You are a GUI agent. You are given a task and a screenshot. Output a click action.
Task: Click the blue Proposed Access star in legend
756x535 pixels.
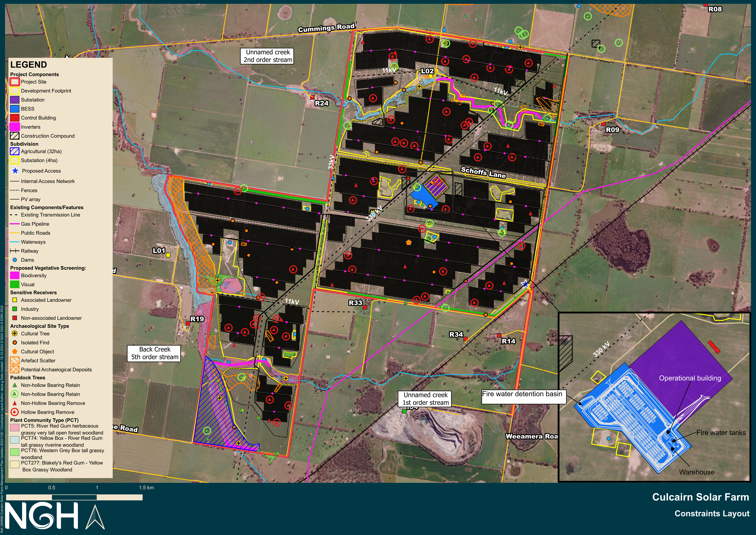(x=15, y=171)
